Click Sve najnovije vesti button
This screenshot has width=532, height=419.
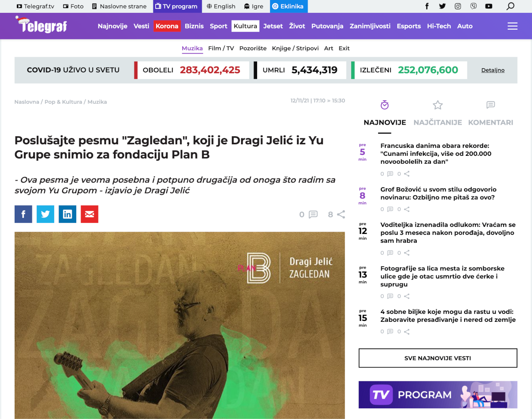point(438,358)
